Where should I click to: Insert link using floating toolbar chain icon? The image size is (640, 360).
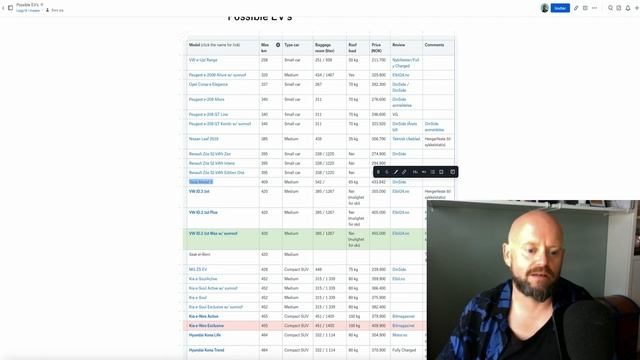click(x=404, y=172)
